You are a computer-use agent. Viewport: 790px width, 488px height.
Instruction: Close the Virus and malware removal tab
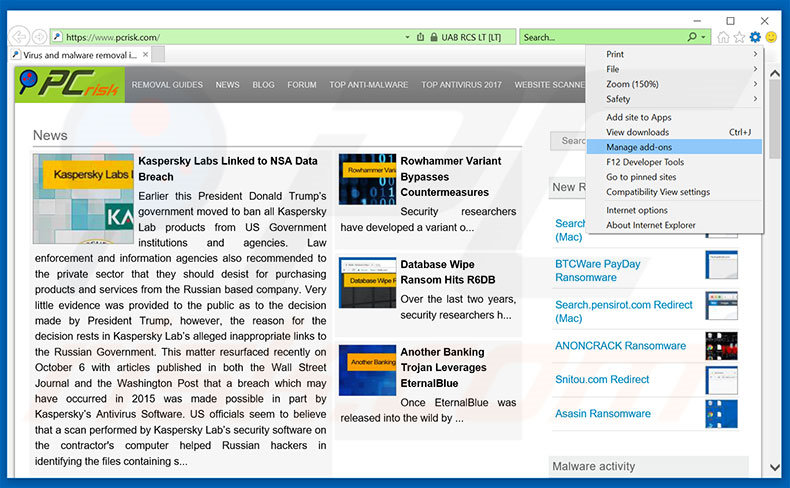click(146, 54)
